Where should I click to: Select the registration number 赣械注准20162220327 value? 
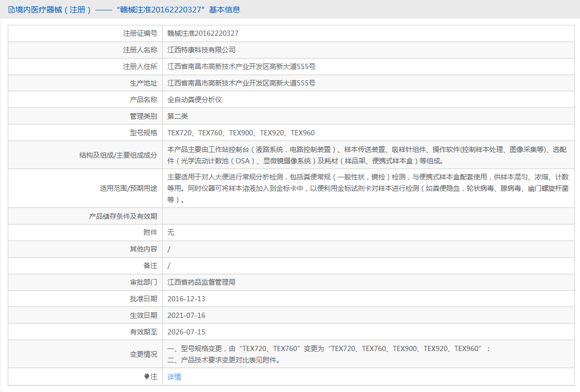coord(203,33)
